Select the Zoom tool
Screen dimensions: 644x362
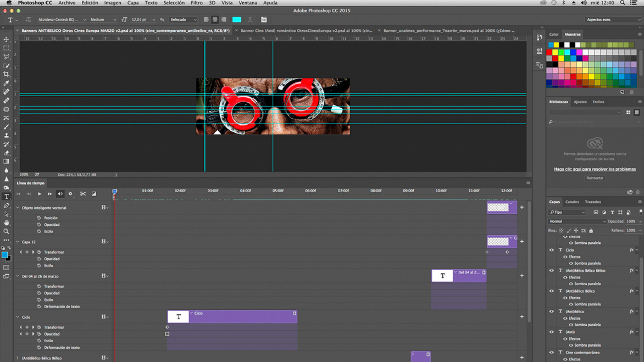[x=6, y=232]
